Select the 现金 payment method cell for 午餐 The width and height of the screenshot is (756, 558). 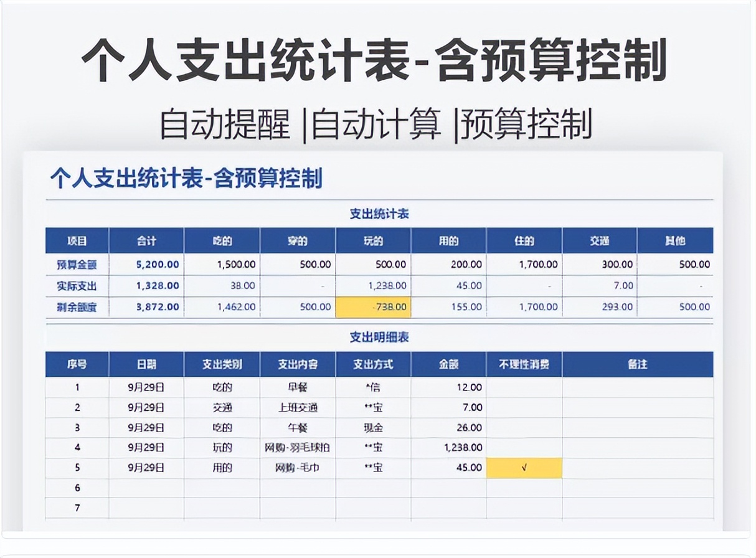(x=373, y=427)
